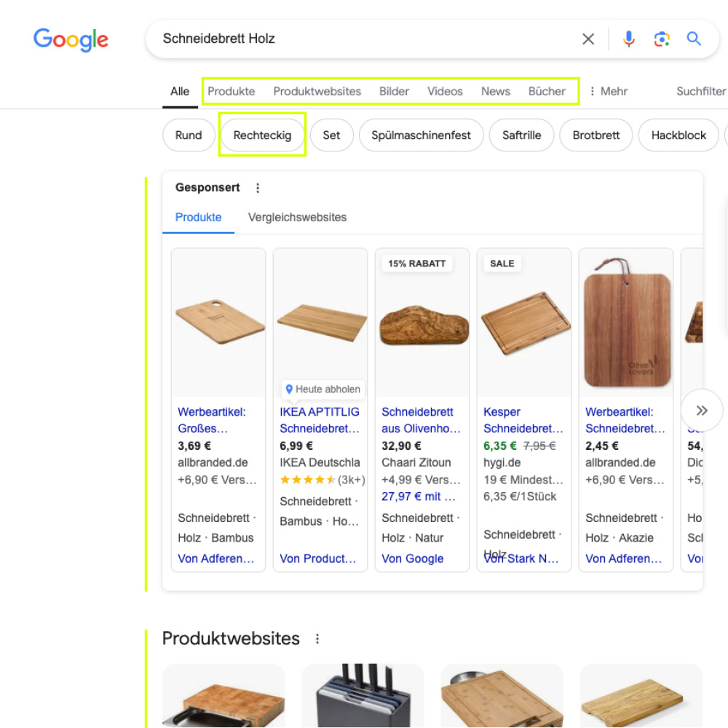Click the IKEA Deutschla seller name
Viewport: 728px width, 728px height.
click(x=320, y=462)
